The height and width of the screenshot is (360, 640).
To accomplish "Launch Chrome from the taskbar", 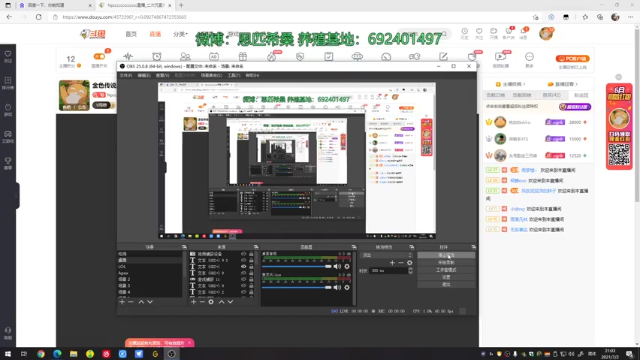I will click(x=41, y=354).
